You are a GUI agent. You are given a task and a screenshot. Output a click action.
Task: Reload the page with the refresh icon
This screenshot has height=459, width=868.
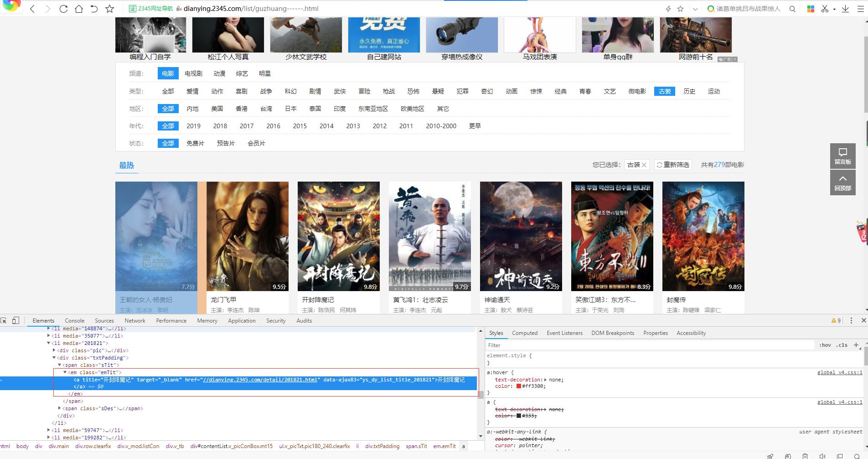coord(63,9)
